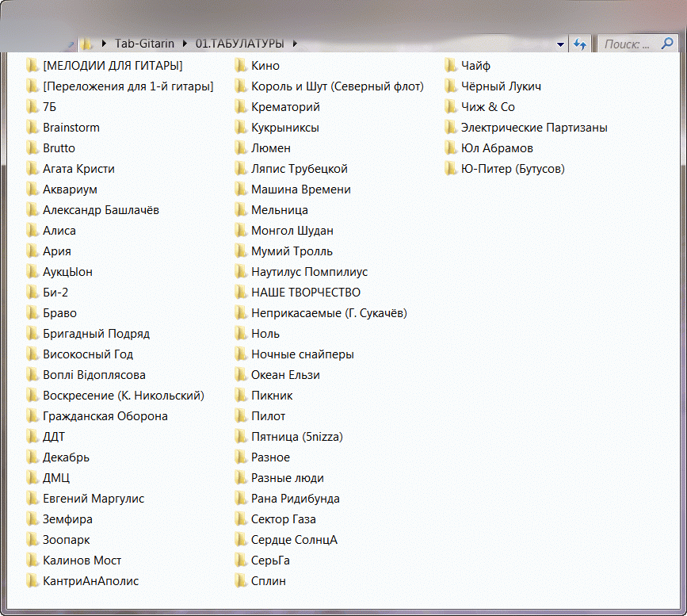Select the Машина Времени folder icon
687x616 pixels.
coord(241,189)
